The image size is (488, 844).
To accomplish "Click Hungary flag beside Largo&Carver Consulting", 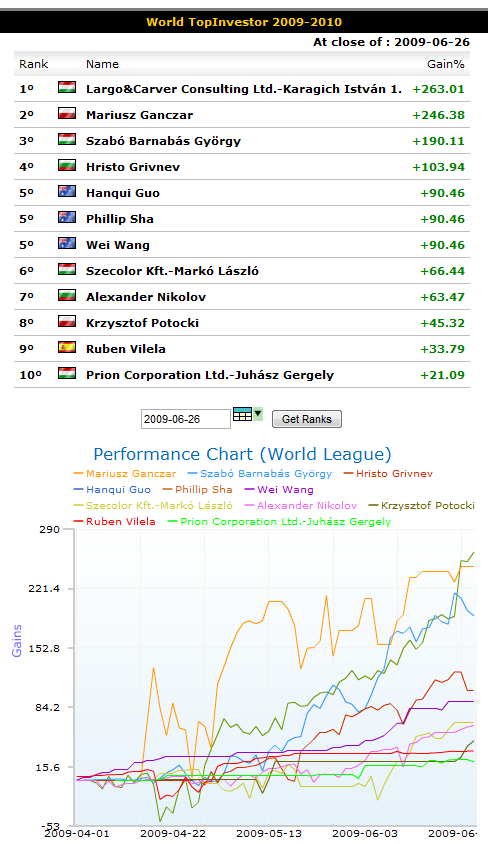I will [x=67, y=87].
